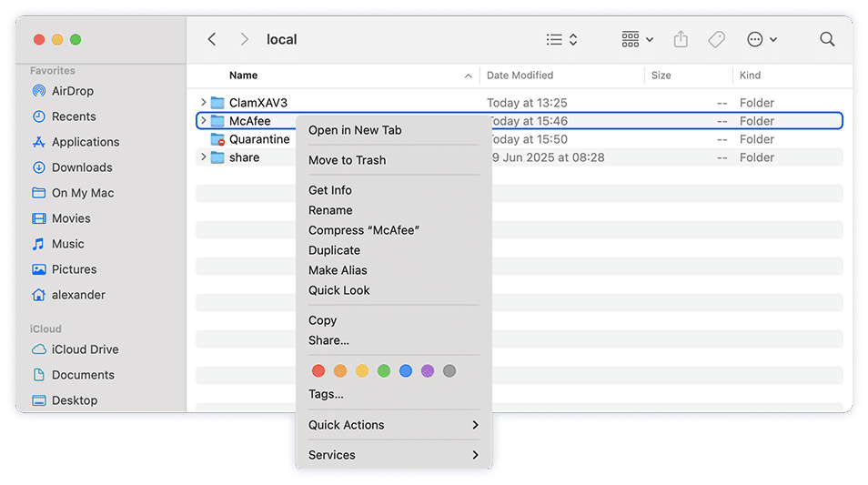The image size is (868, 485).
Task: Open the group-by grid dropdown
Action: pos(637,39)
